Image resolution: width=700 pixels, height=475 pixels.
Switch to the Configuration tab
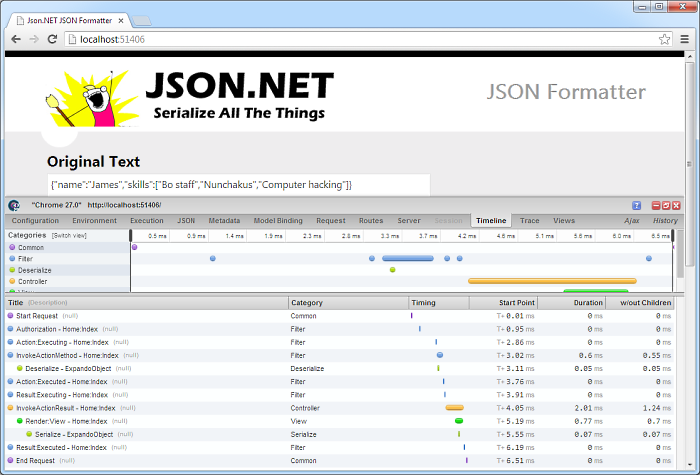35,221
